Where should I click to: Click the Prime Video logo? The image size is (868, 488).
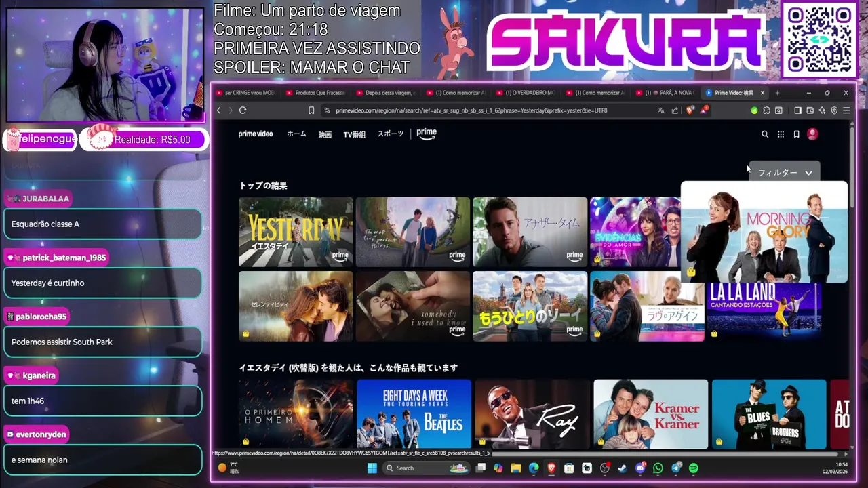pos(256,134)
